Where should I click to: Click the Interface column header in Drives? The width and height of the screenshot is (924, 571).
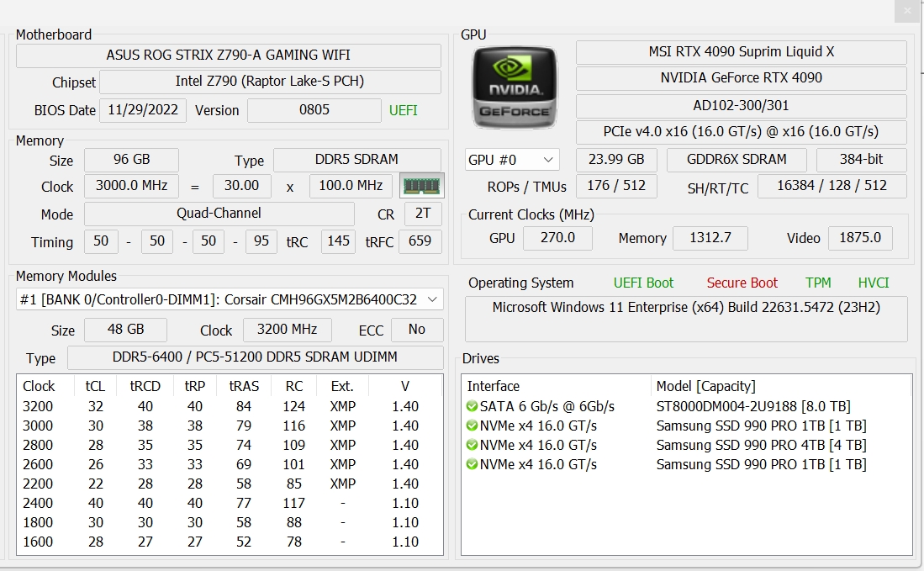[557, 387]
